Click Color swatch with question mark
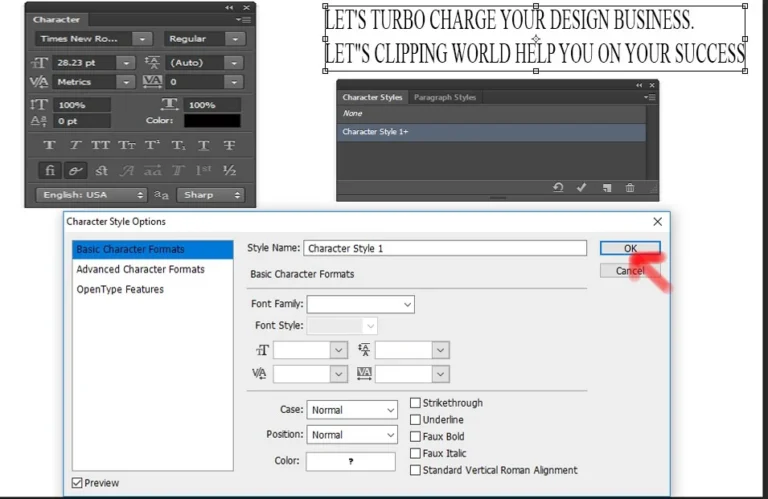Image resolution: width=768 pixels, height=499 pixels. (351, 461)
